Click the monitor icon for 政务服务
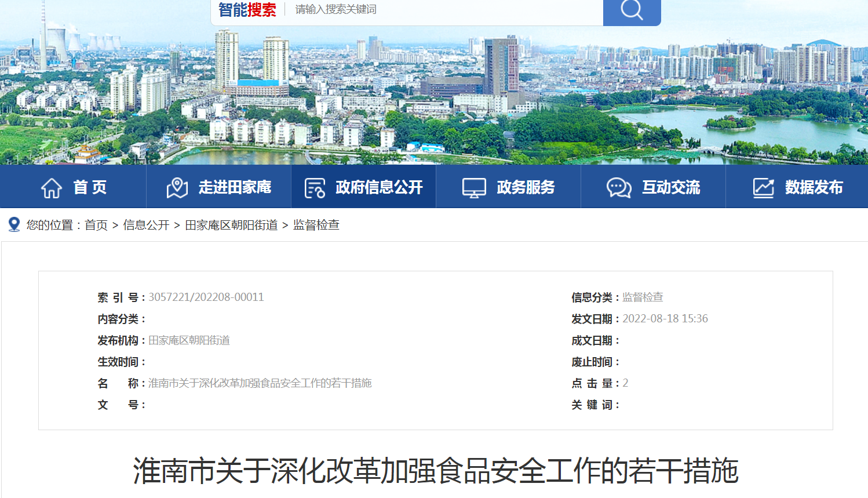This screenshot has width=868, height=498. pyautogui.click(x=474, y=186)
